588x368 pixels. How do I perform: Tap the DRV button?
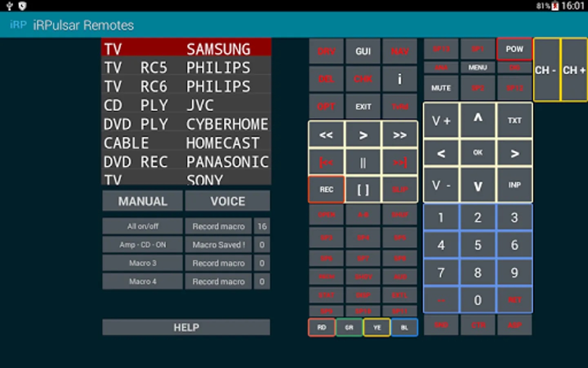coord(326,51)
